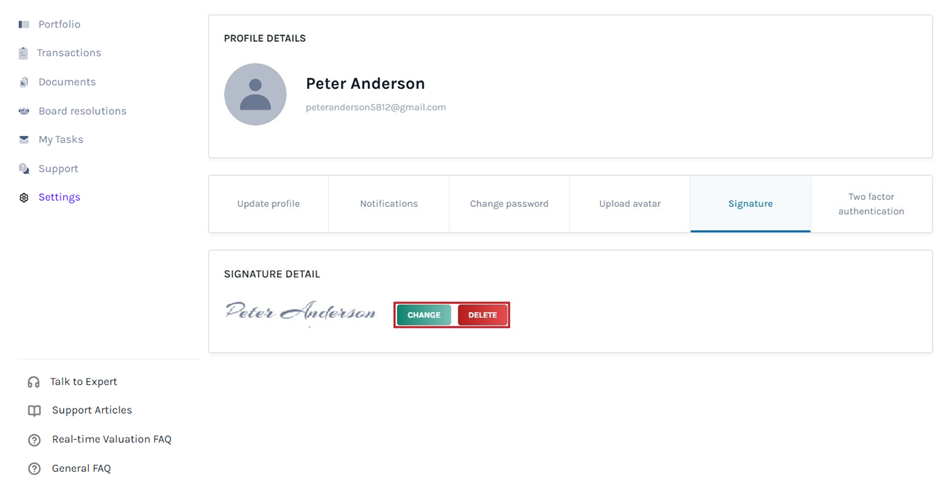
Task: Select the Upload avatar tab
Action: (x=630, y=204)
